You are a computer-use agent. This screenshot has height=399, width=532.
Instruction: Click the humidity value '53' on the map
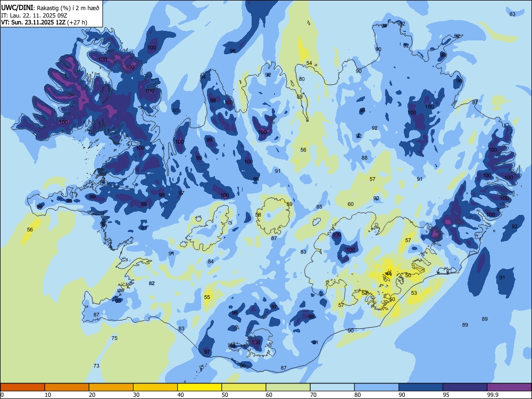[x=414, y=293]
